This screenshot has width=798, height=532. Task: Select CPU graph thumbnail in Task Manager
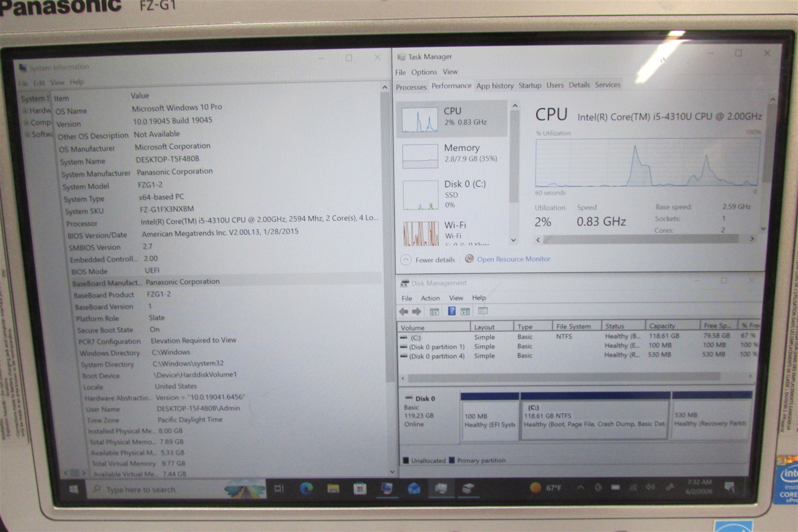click(420, 120)
